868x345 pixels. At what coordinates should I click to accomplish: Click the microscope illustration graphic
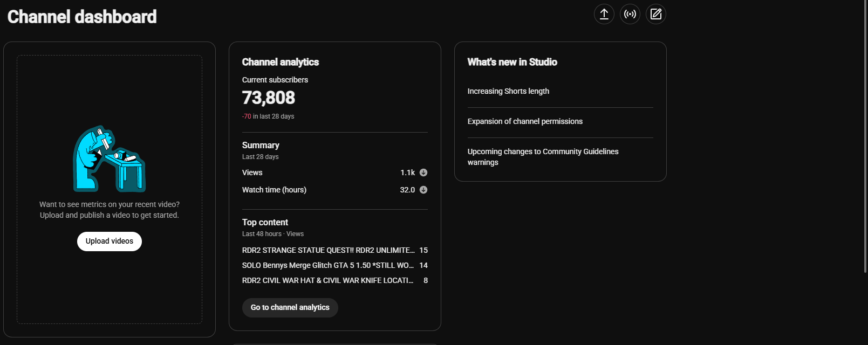coord(110,159)
